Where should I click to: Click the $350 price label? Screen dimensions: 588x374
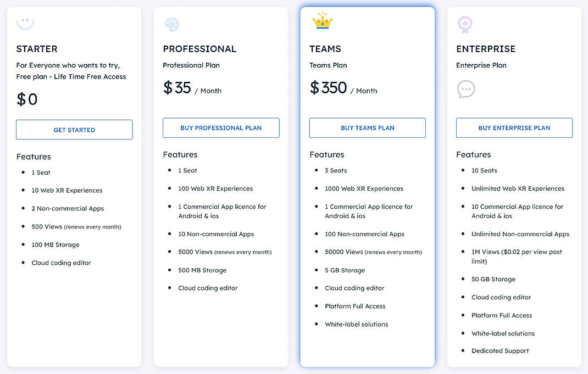tap(328, 87)
